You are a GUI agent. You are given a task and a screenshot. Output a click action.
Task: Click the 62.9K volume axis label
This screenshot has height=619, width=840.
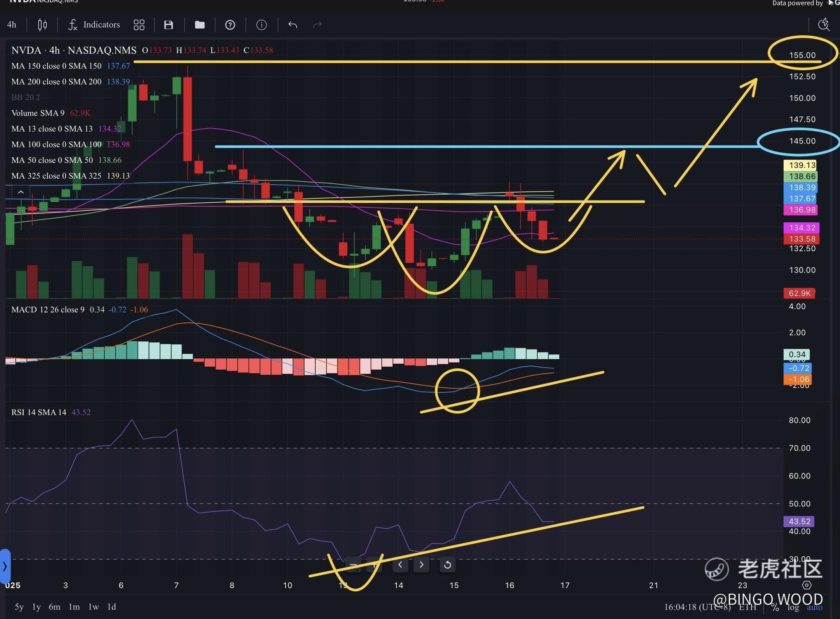click(x=799, y=293)
